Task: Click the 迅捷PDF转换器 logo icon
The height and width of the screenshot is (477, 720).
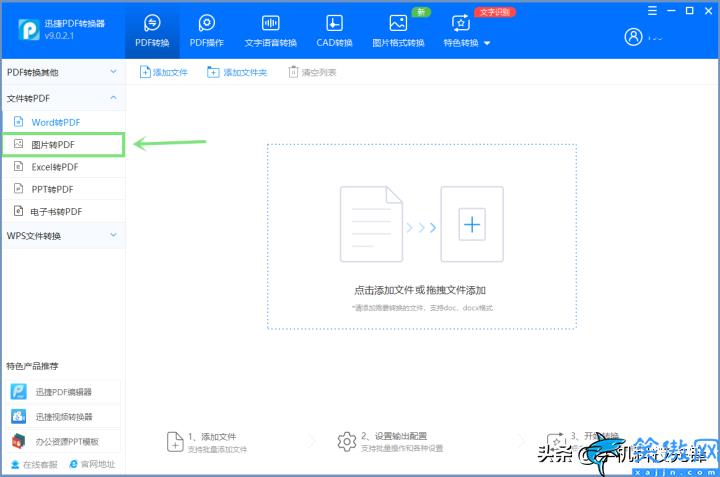Action: [x=28, y=29]
